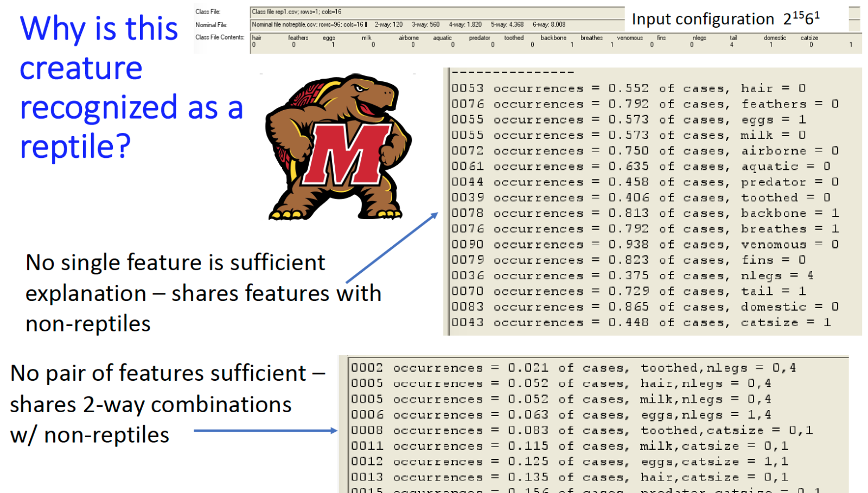Select the 'breathes = 1' occurrence row

tap(646, 229)
